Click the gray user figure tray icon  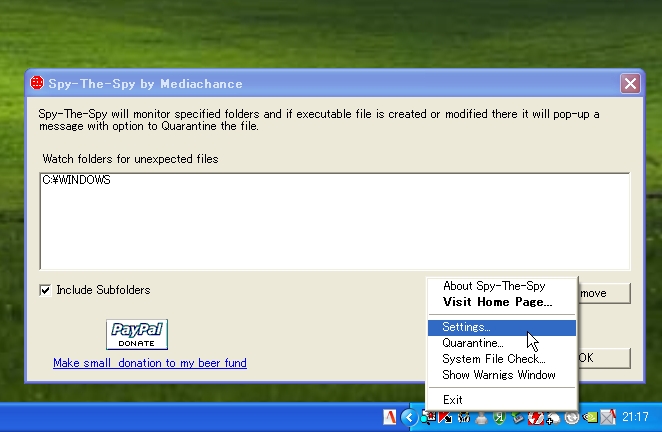click(481, 418)
